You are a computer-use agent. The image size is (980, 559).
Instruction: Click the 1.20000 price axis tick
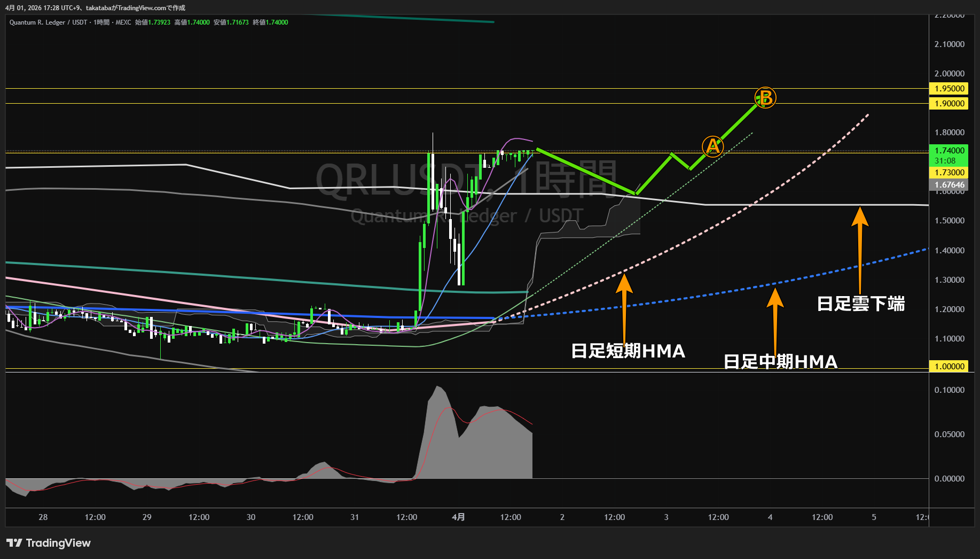coord(949,309)
